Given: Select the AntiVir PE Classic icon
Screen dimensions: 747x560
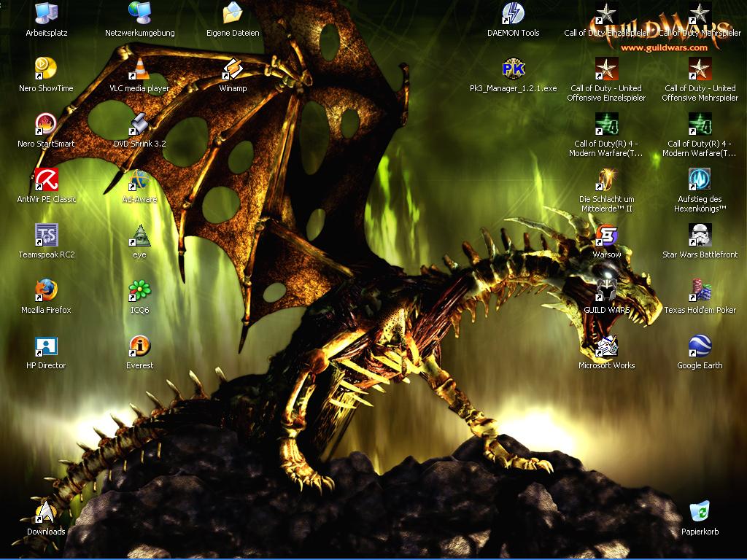Looking at the screenshot, I should click(46, 179).
